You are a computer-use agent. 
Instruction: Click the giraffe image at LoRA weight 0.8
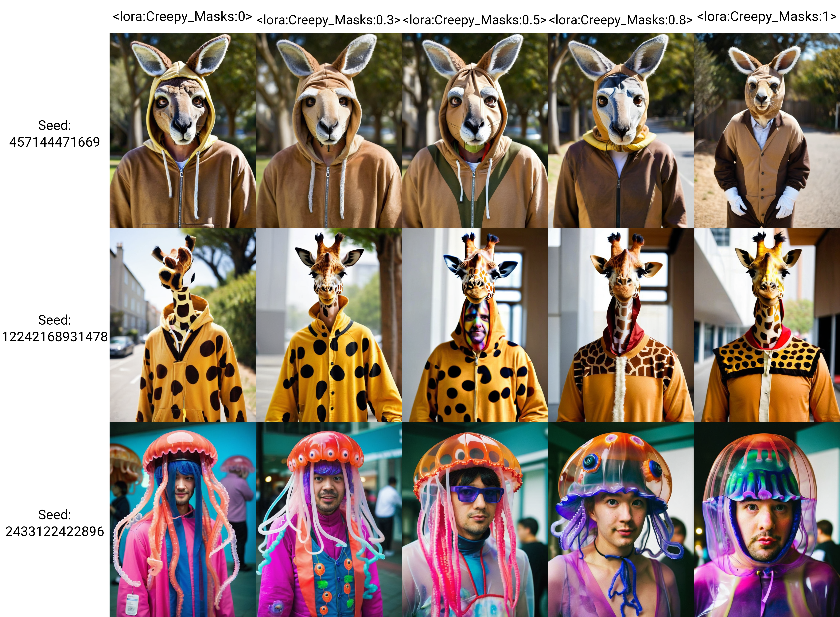[x=621, y=325]
